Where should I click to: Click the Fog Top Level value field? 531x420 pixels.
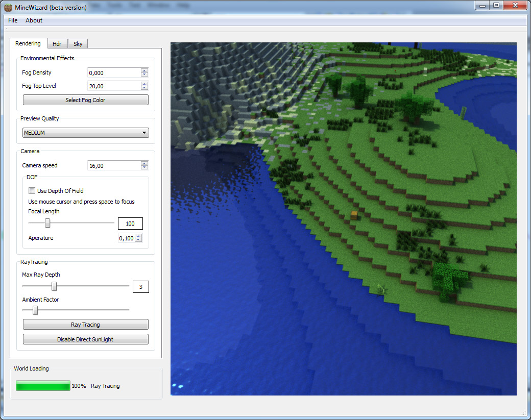[114, 86]
